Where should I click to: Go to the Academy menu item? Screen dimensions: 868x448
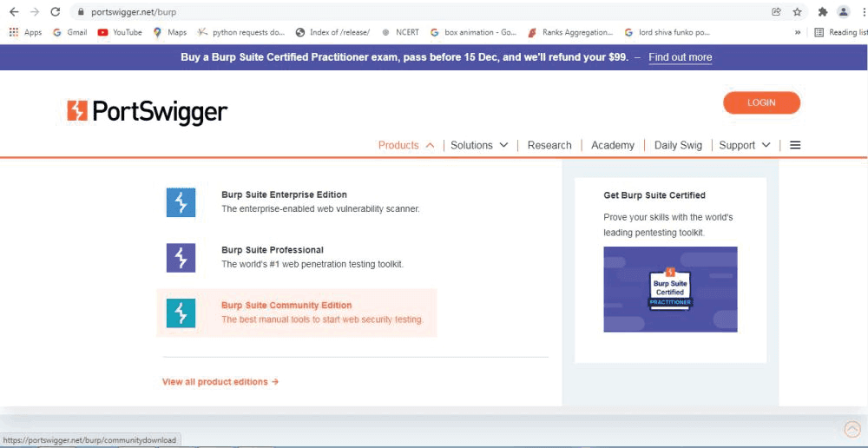613,145
